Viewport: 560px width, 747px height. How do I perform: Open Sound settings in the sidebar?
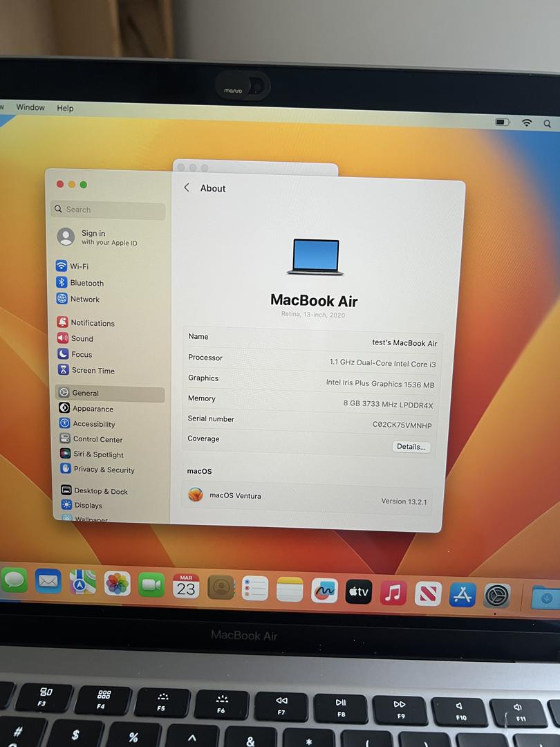[x=75, y=338]
